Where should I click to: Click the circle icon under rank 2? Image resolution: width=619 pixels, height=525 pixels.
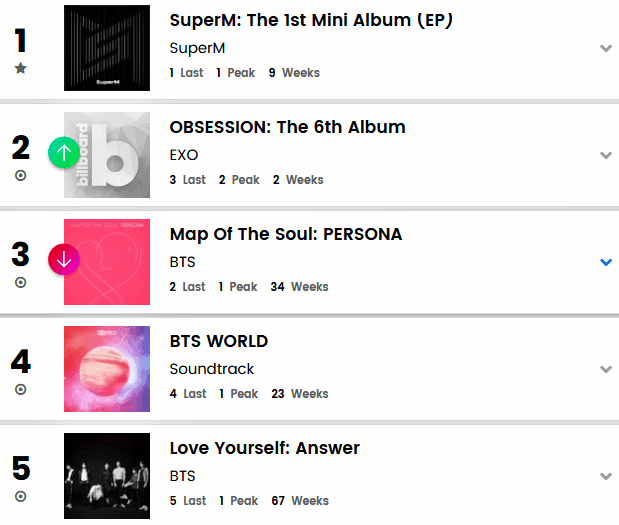21,176
